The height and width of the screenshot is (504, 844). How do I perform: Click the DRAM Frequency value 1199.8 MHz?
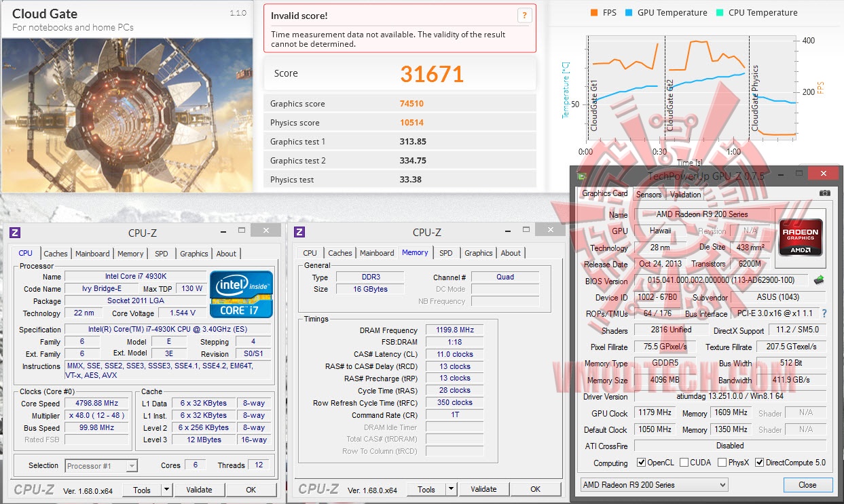click(x=454, y=330)
